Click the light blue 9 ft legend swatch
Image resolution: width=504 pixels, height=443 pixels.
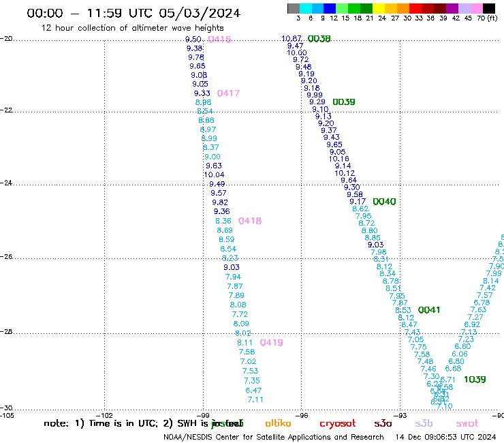(x=318, y=8)
